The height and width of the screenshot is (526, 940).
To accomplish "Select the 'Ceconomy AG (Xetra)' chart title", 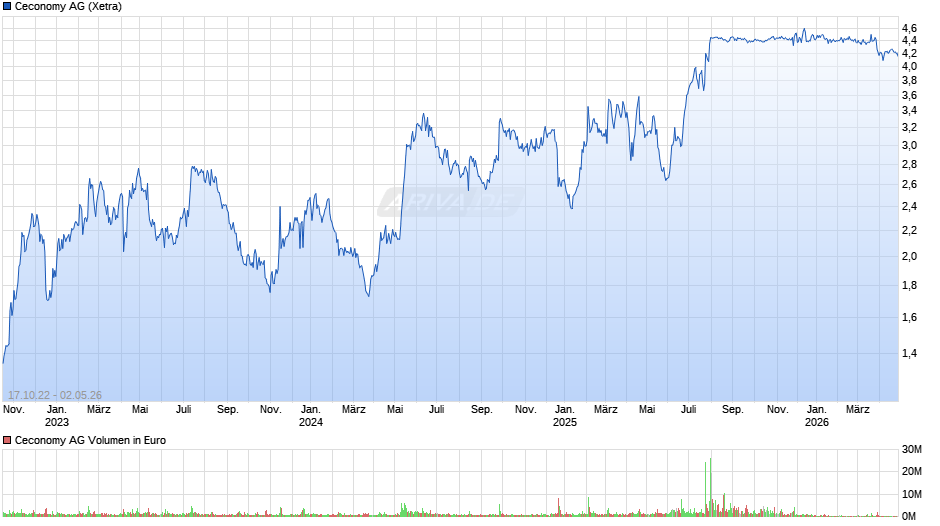I will tap(68, 7).
